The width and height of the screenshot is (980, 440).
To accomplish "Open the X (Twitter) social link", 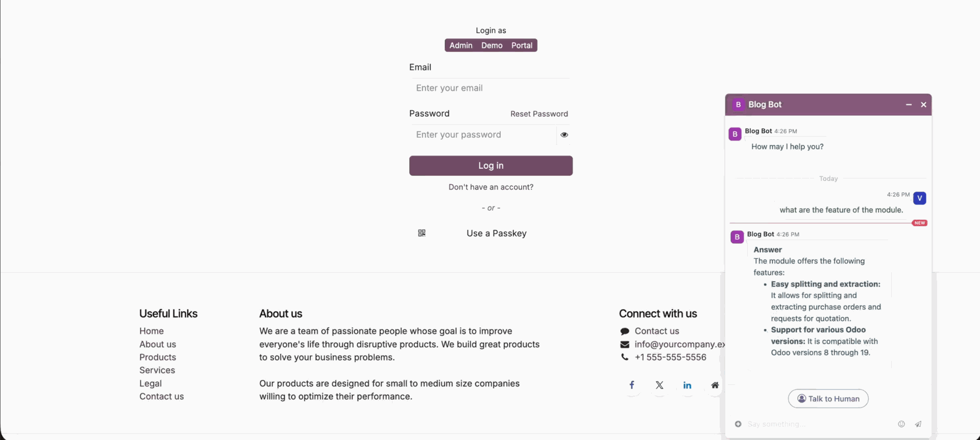I will 659,385.
